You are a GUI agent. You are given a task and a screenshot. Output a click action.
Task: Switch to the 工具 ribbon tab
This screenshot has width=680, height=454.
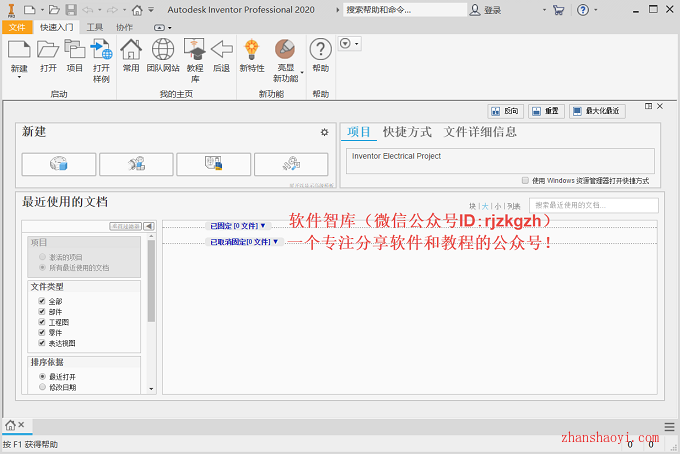coord(95,27)
